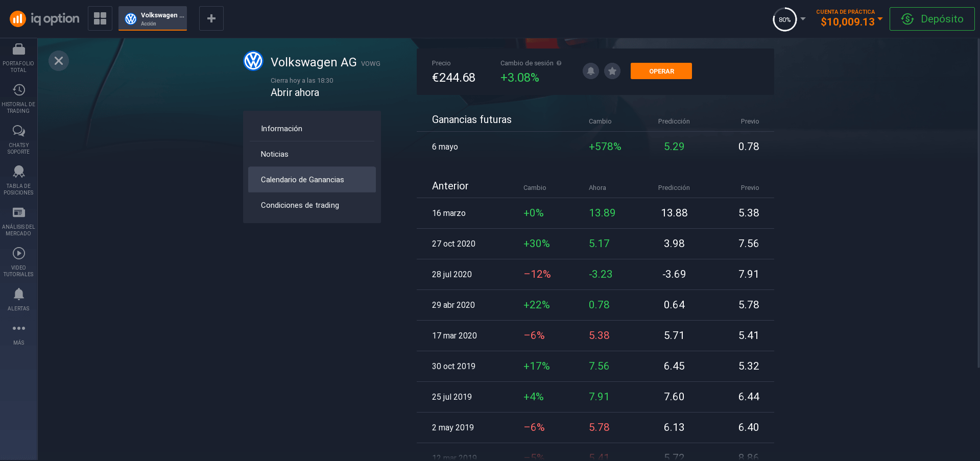Click the IQ Option logo
The height and width of the screenshot is (461, 980).
(44, 19)
